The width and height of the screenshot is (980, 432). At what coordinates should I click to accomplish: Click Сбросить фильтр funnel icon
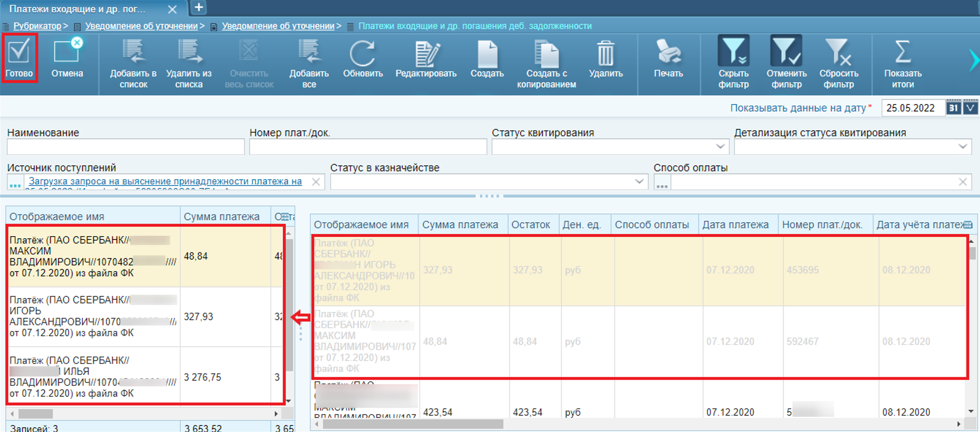click(838, 52)
